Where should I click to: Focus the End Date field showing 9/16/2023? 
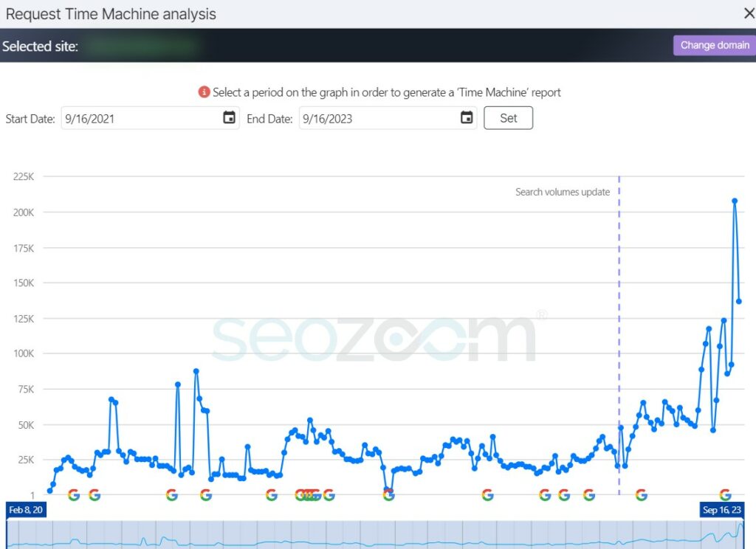pos(377,118)
